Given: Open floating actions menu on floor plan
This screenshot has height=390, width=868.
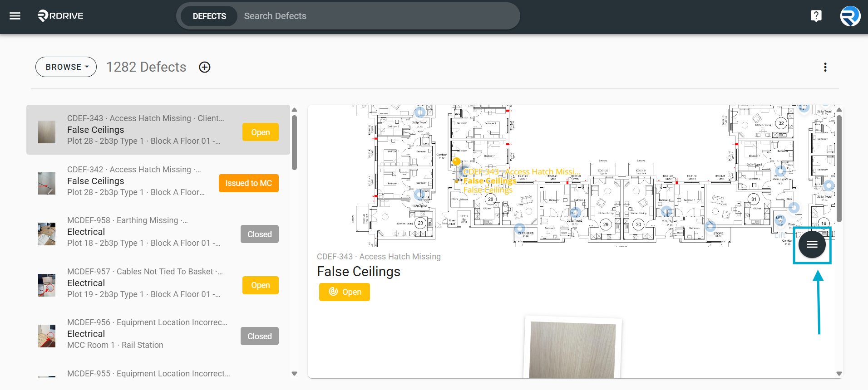Looking at the screenshot, I should [x=812, y=244].
